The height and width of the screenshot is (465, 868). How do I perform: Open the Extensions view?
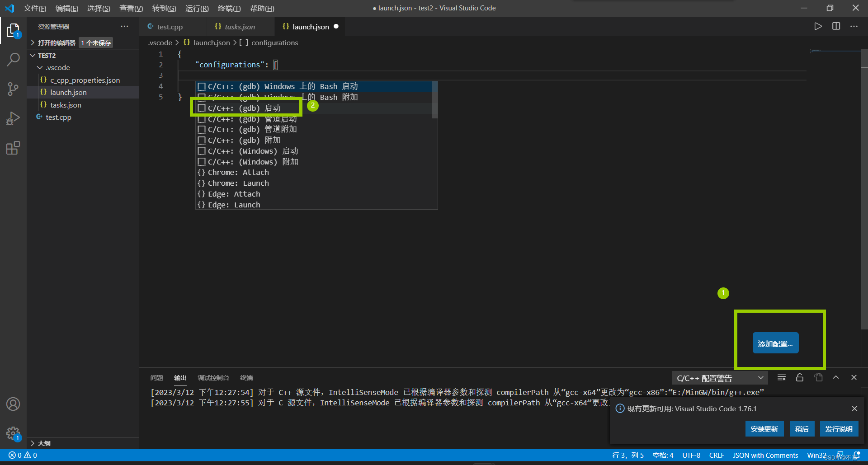point(13,148)
